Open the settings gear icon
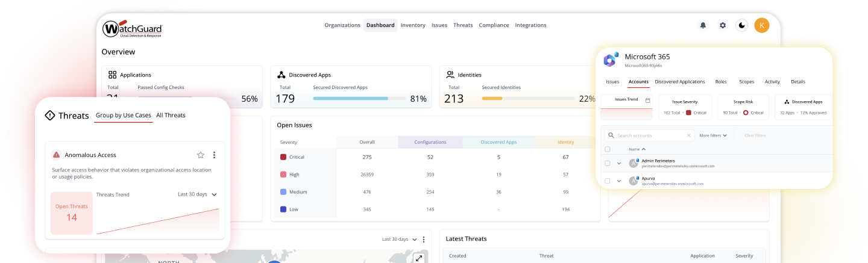 (723, 25)
